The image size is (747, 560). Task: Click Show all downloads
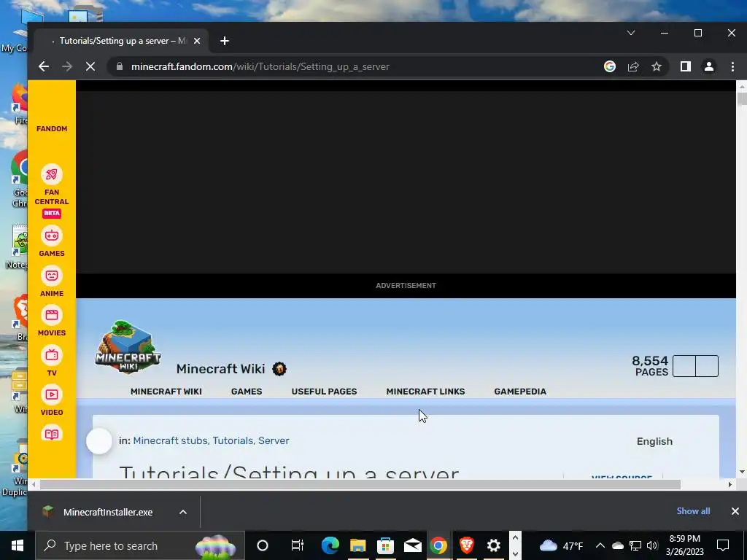693,511
